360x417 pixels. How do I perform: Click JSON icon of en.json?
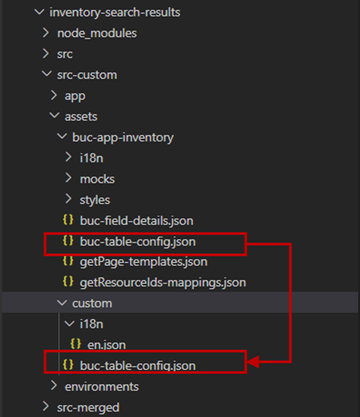(x=76, y=344)
